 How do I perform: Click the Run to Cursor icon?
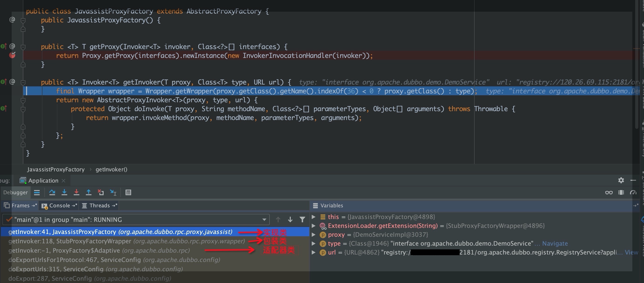point(113,192)
